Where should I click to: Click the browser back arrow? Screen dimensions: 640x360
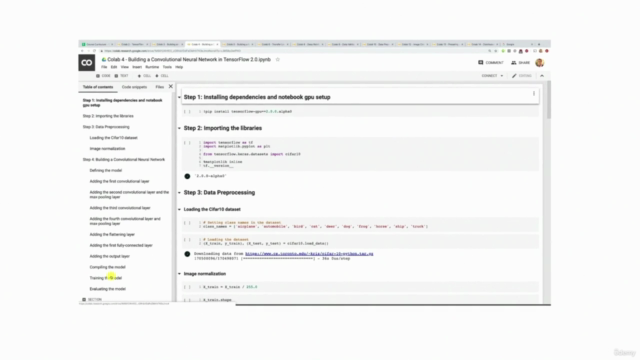[82, 51]
